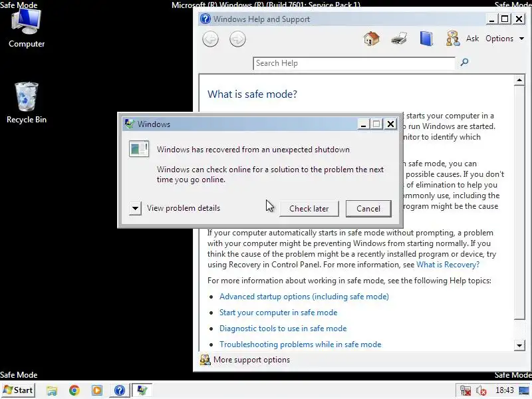
Task: Click the recovery dialog report icon
Action: (x=139, y=148)
